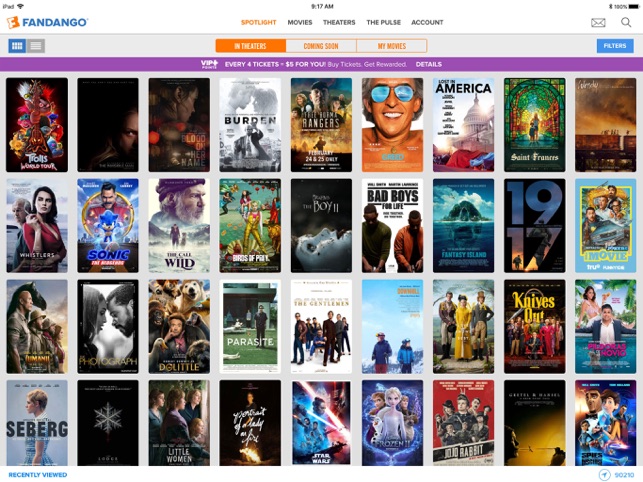Open The Lodge snowflake poster

108,423
